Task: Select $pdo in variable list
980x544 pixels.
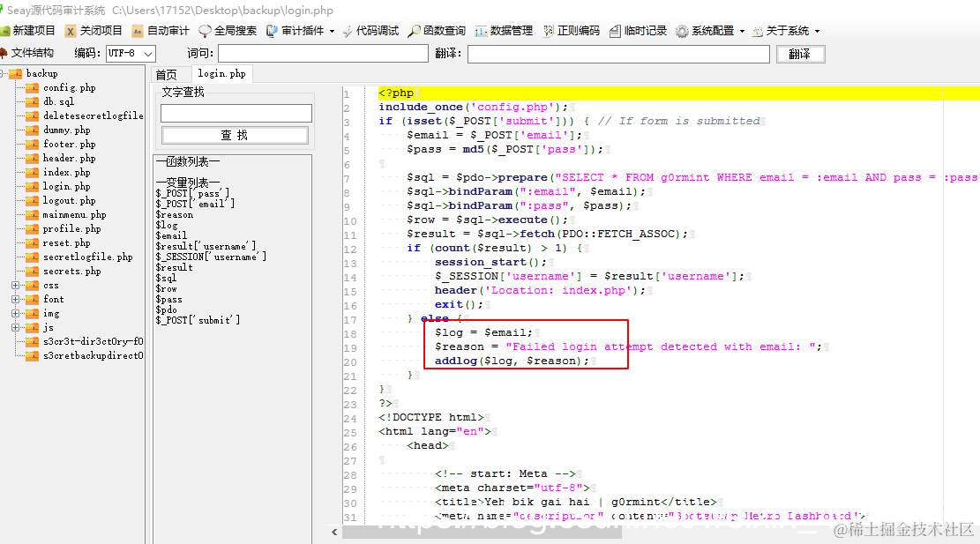Action: click(166, 309)
